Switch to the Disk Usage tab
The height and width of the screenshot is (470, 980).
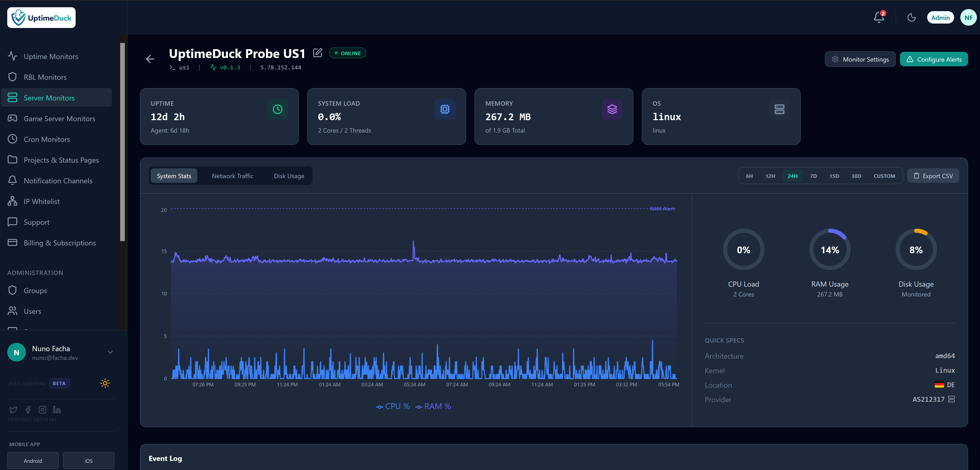click(x=289, y=176)
